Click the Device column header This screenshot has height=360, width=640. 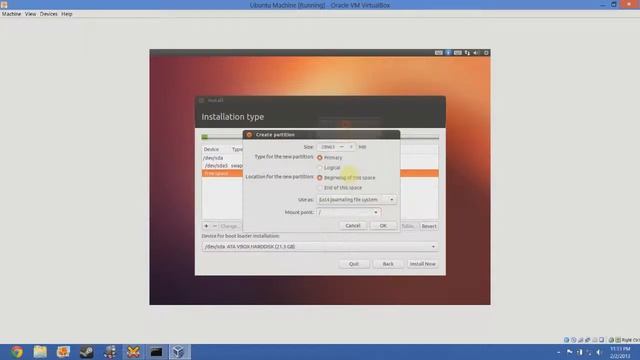(x=211, y=149)
